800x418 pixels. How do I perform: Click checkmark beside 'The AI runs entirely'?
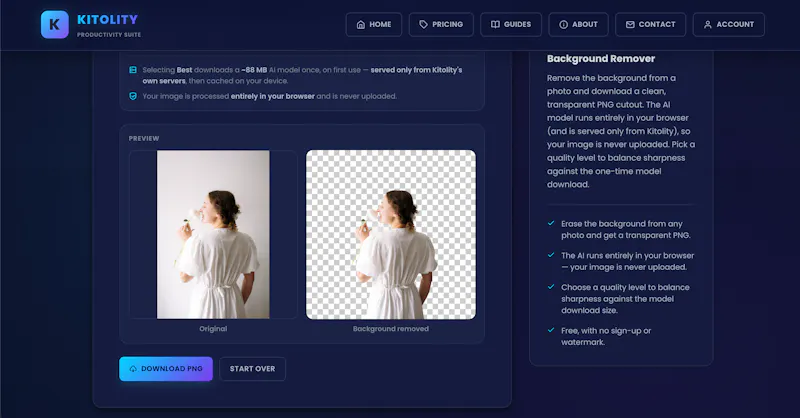(x=551, y=255)
